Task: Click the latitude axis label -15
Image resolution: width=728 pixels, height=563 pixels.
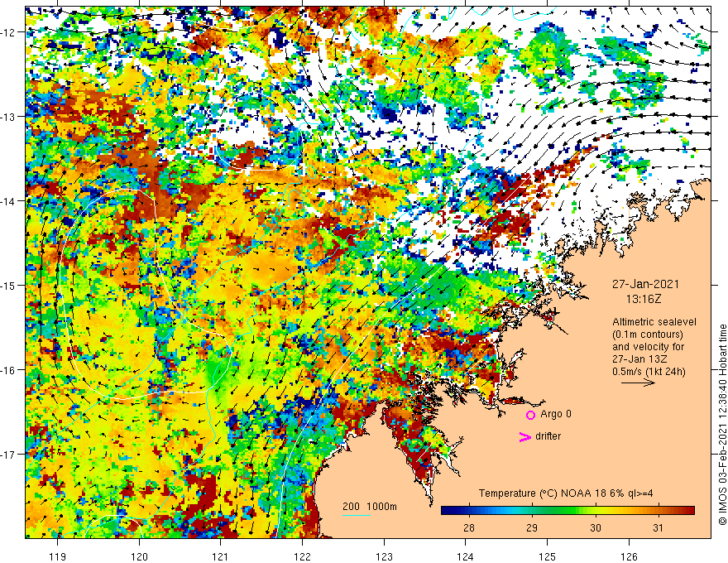Action: click(x=9, y=285)
